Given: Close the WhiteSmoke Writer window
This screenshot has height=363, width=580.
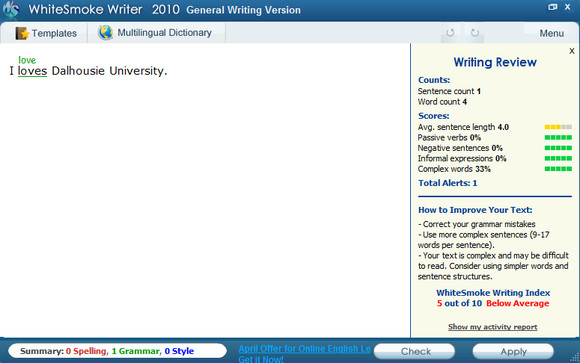Looking at the screenshot, I should click(x=567, y=7).
